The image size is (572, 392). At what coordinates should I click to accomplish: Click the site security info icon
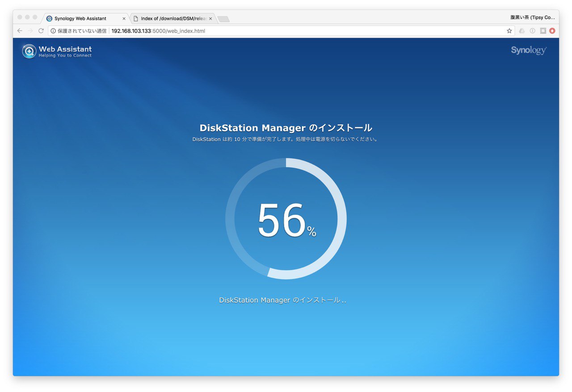click(x=53, y=31)
